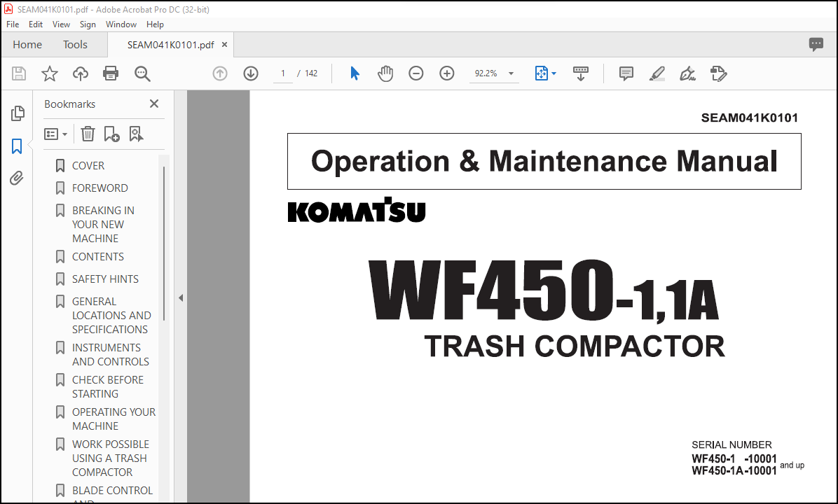838x504 pixels.
Task: Click the Save file icon
Action: click(x=19, y=73)
